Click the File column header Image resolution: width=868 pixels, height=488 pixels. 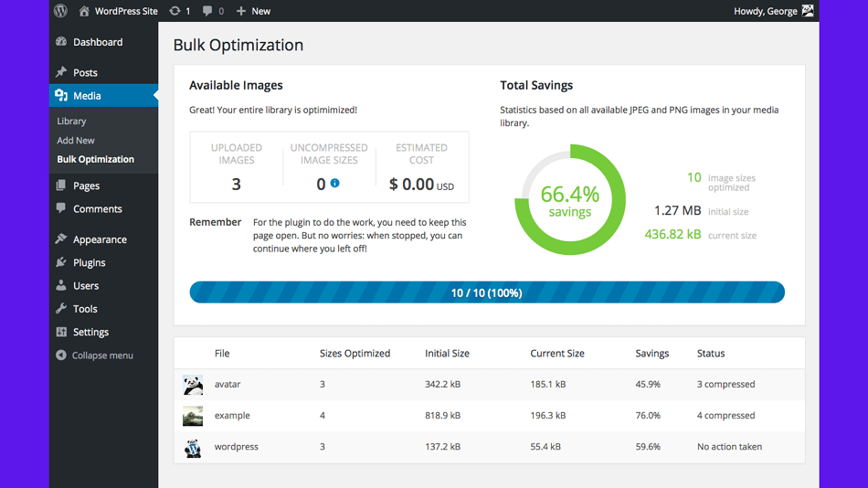(222, 354)
